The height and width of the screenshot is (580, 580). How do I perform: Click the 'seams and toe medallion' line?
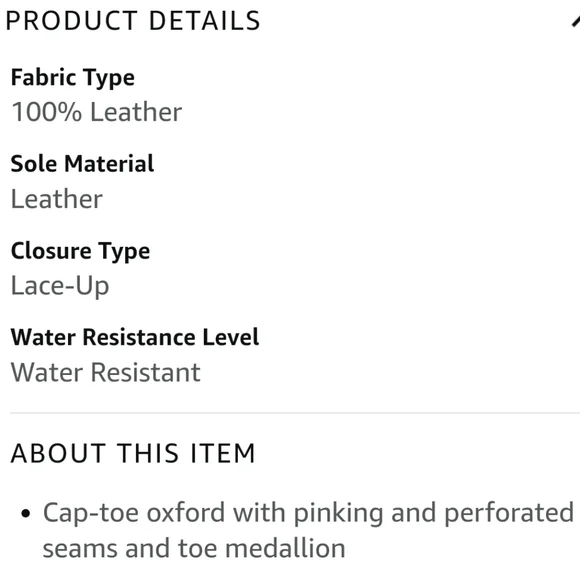[194, 548]
